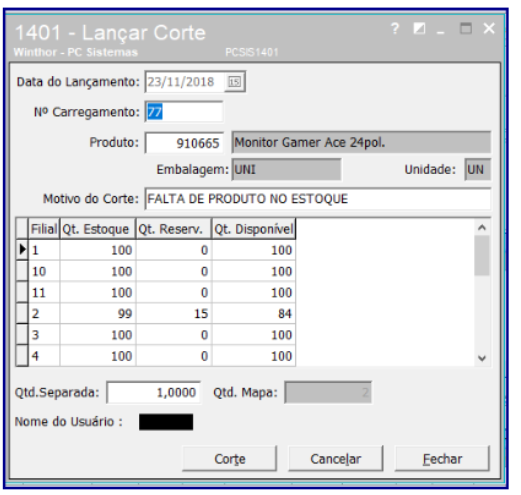
Task: Click the Filial column header
Action: click(44, 229)
